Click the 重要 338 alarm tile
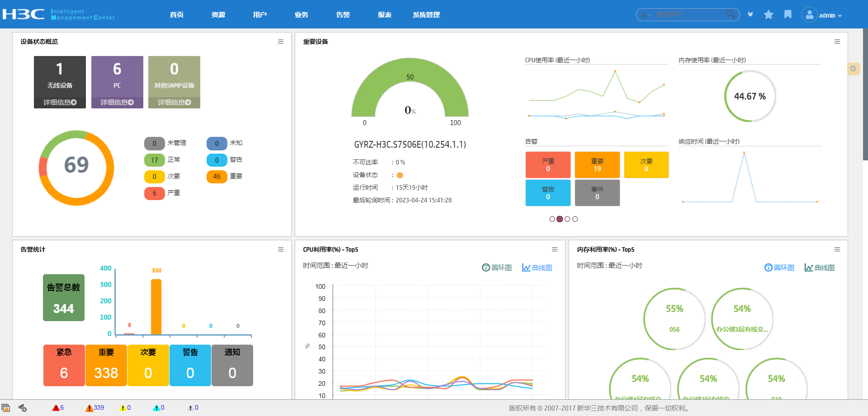This screenshot has height=416, width=868. pos(106,365)
